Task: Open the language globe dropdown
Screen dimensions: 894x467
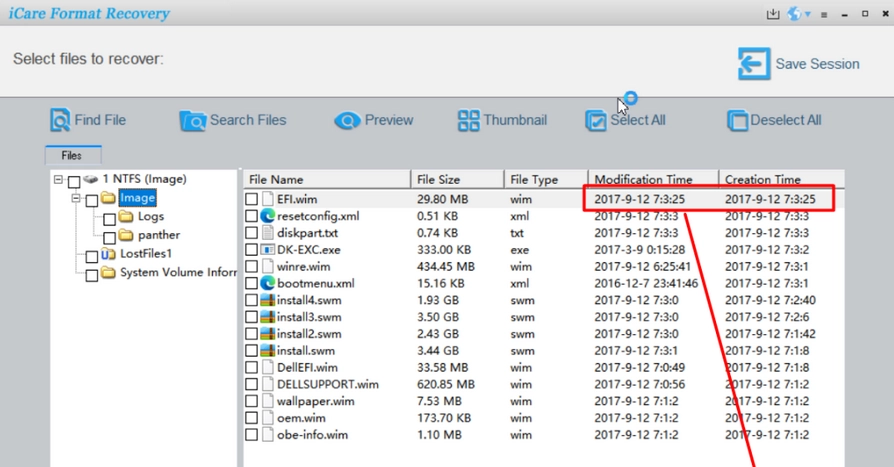Action: click(x=798, y=14)
